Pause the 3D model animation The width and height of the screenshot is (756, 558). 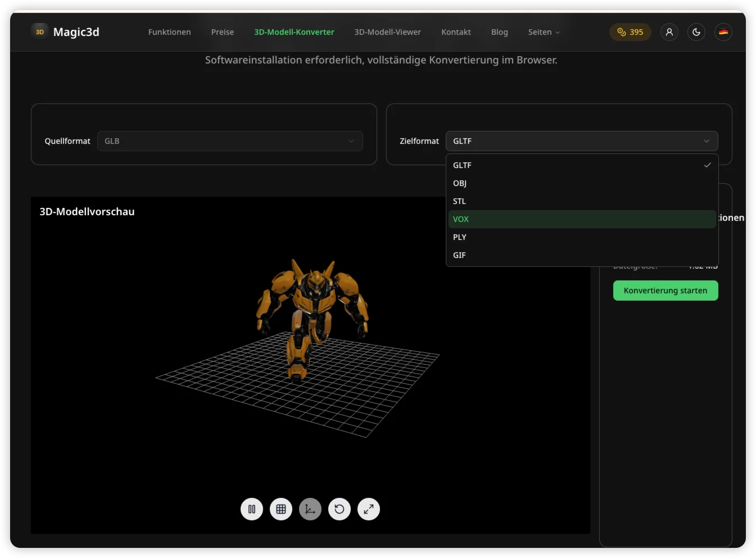(252, 509)
